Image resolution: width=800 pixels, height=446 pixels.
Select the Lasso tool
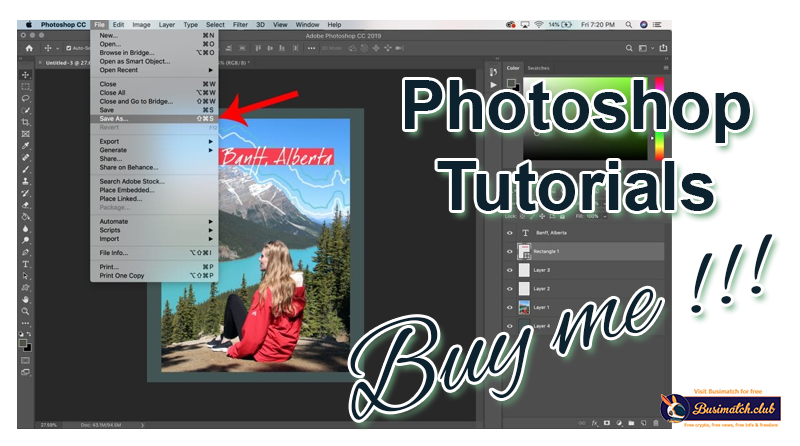[x=25, y=98]
